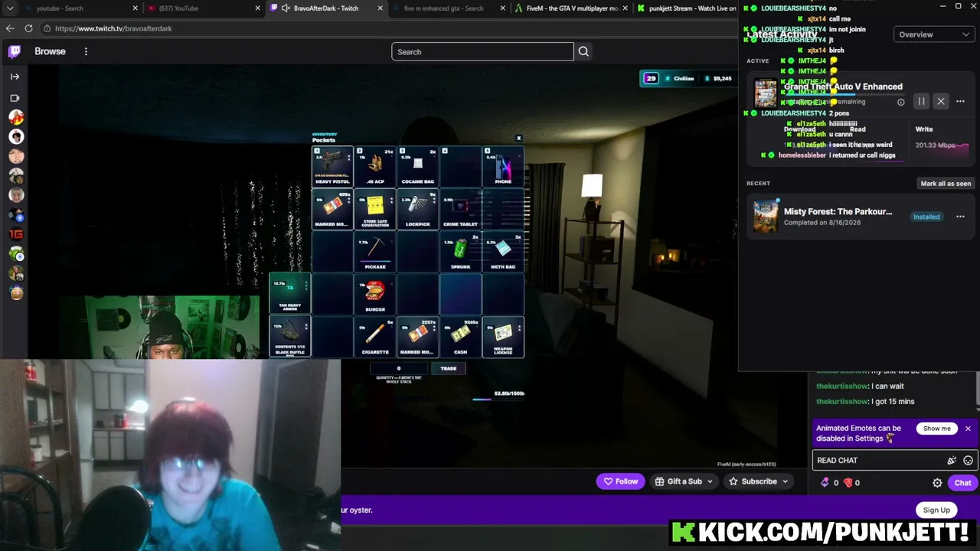Screen dimensions: 980x551
Task: Switch to the youtube - Search tab
Action: (81, 8)
